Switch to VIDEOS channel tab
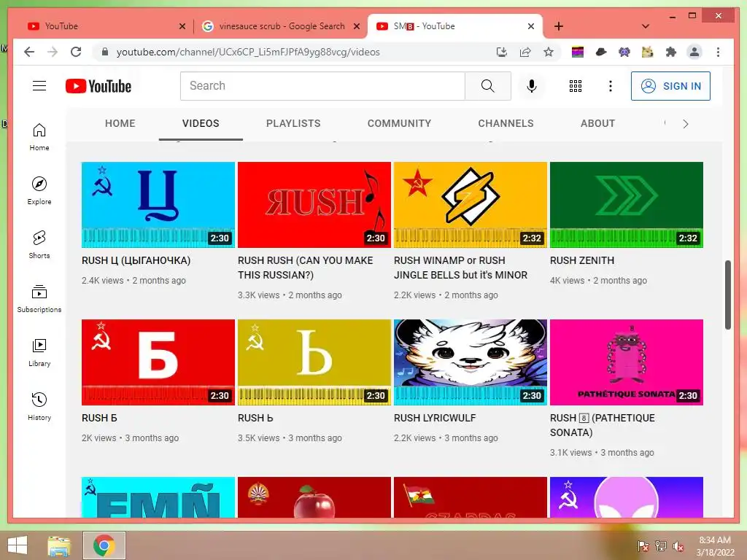747x560 pixels. click(x=201, y=123)
